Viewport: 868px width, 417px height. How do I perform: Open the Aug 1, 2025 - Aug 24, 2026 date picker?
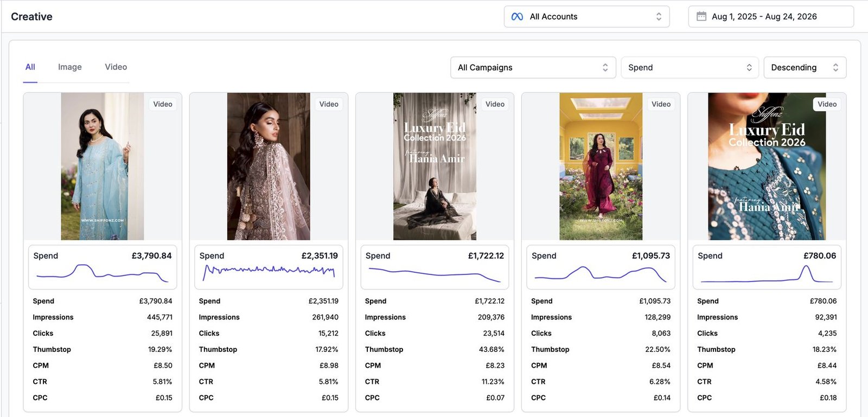(x=771, y=17)
